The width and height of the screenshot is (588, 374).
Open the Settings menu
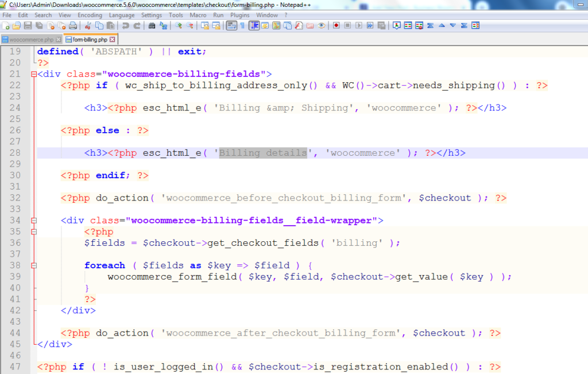point(152,15)
